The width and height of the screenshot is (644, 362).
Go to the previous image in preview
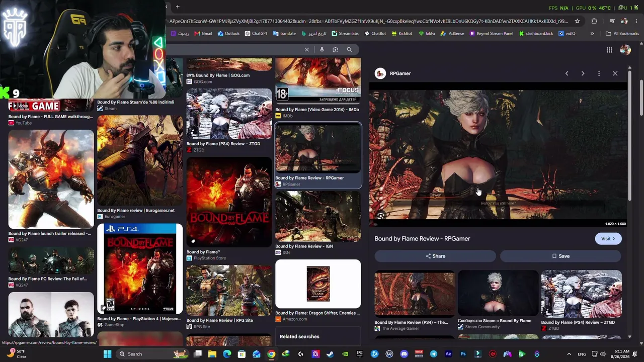[567, 73]
